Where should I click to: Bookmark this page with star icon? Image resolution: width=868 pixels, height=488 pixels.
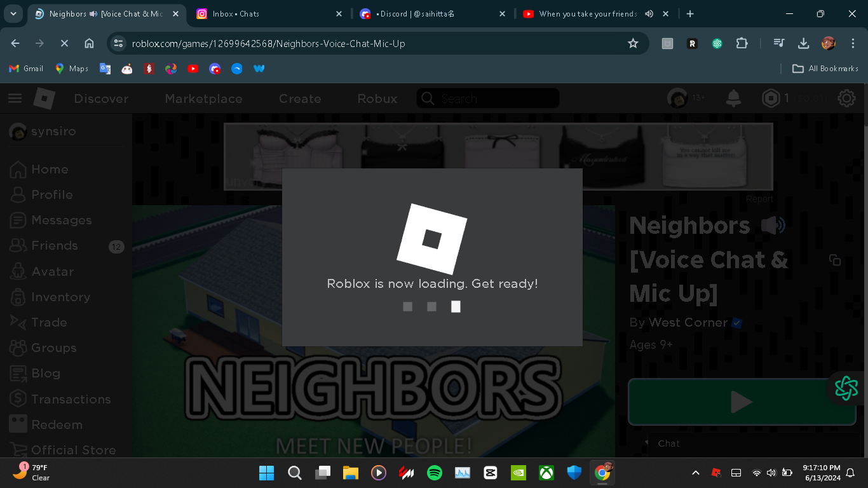633,43
